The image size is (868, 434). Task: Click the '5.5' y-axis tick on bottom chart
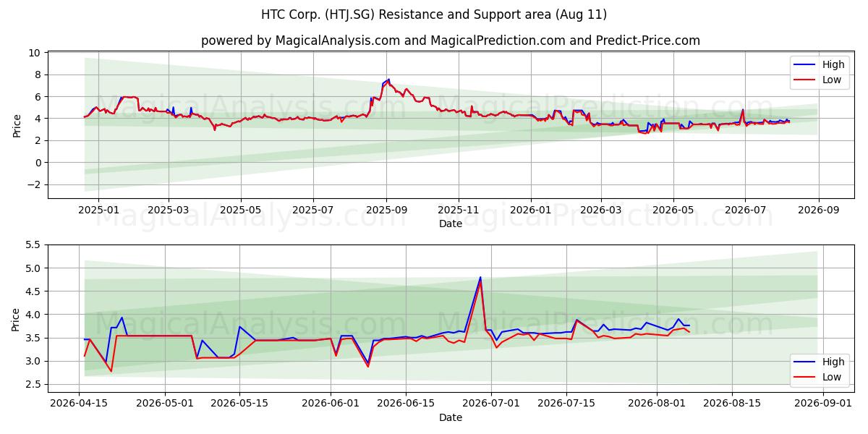[33, 245]
